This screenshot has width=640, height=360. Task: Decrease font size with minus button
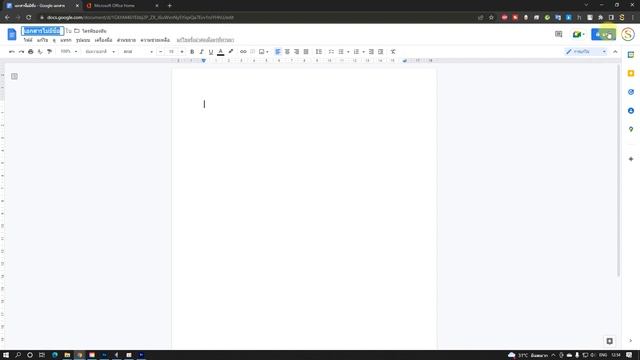tap(160, 52)
